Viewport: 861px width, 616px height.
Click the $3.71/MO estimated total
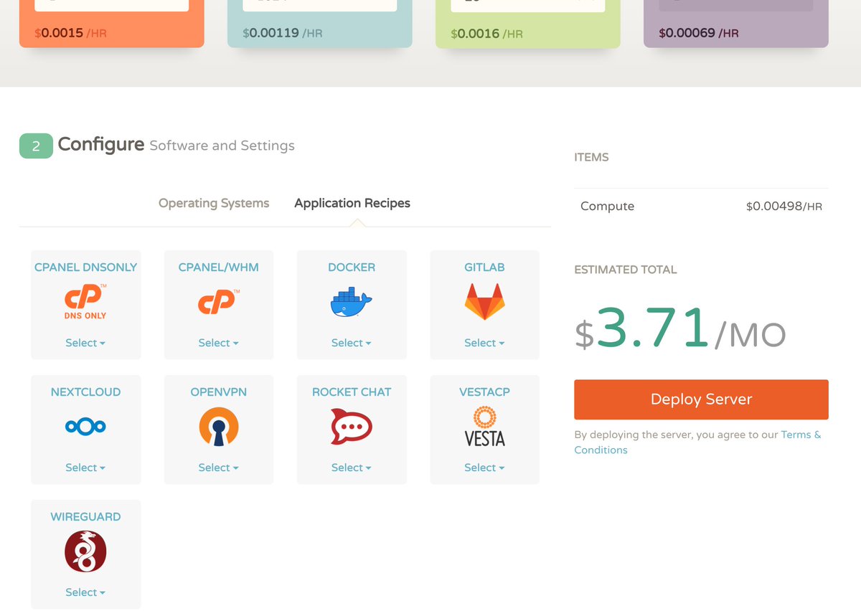679,328
